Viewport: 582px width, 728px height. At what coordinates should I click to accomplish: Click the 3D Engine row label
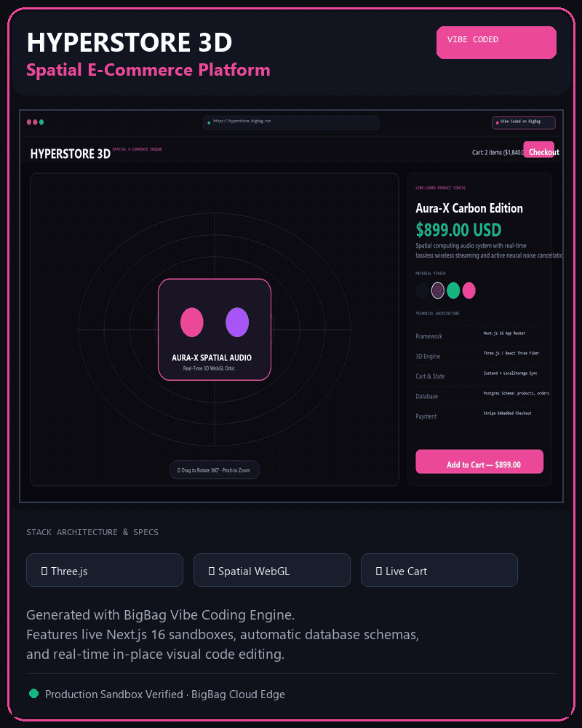(428, 356)
